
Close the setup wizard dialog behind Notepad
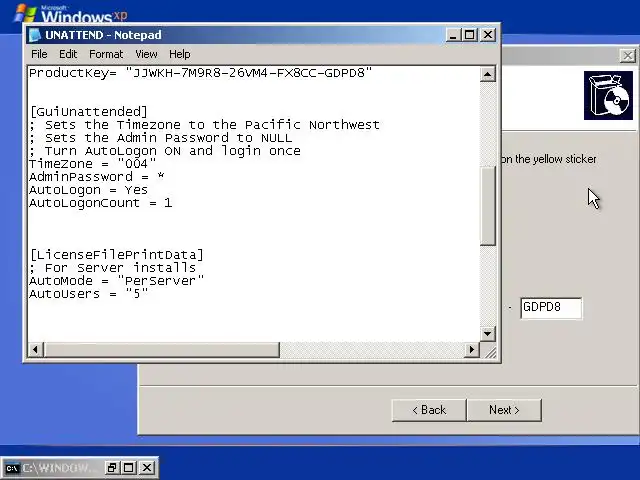(x=628, y=56)
